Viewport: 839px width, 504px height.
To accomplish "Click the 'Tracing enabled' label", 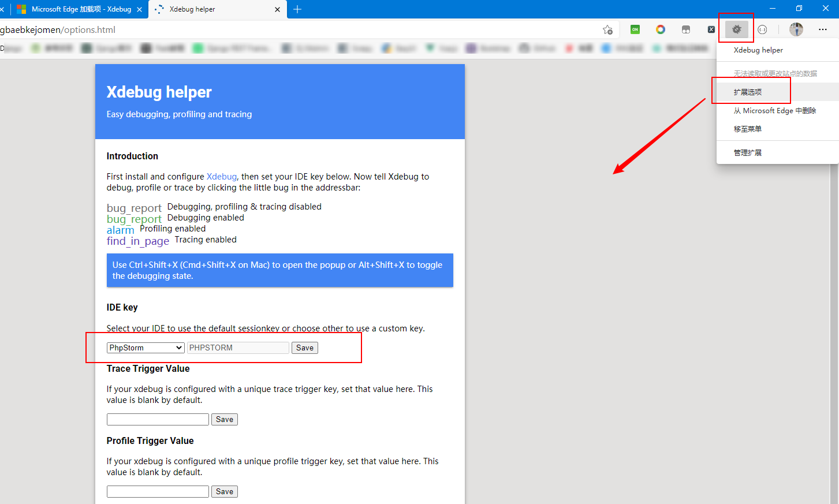I will click(x=206, y=240).
